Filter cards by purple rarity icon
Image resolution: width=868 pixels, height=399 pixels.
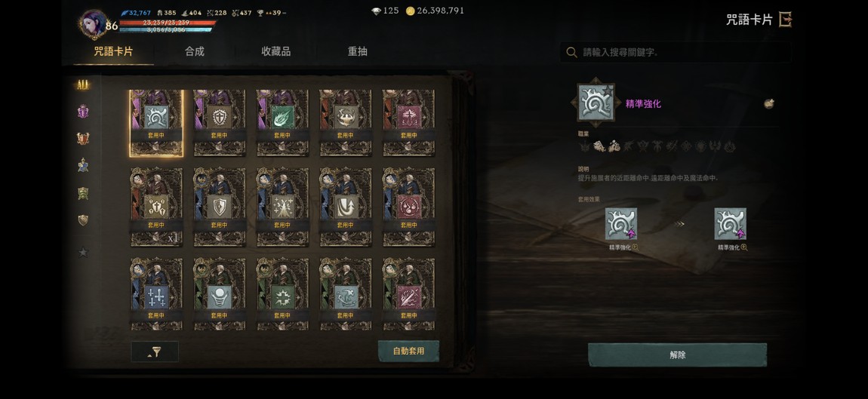(83, 111)
